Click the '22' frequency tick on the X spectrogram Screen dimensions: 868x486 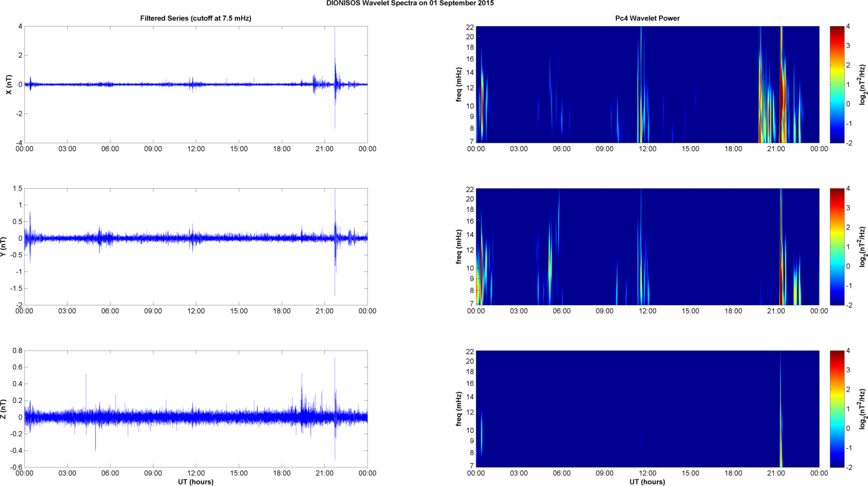click(470, 27)
